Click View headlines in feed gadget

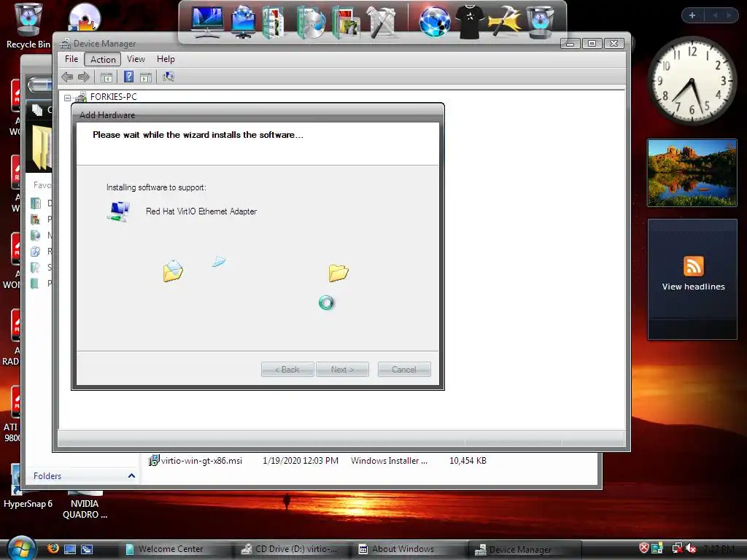point(693,287)
